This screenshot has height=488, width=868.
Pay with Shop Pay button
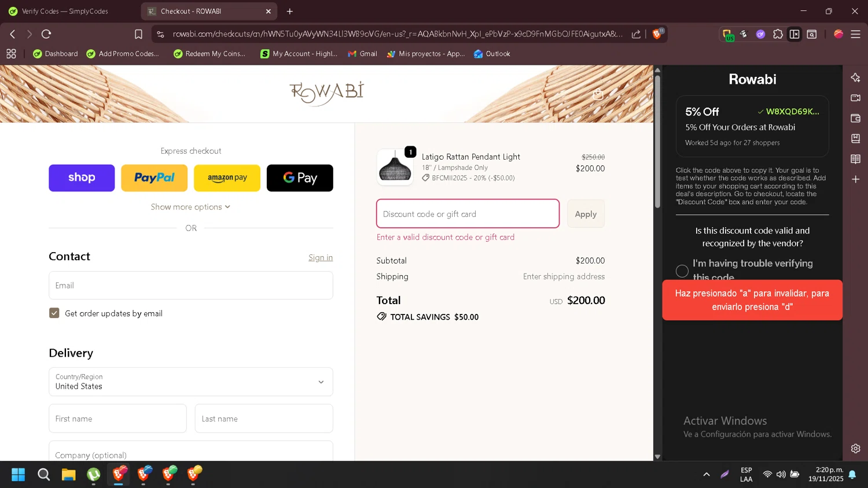[82, 178]
